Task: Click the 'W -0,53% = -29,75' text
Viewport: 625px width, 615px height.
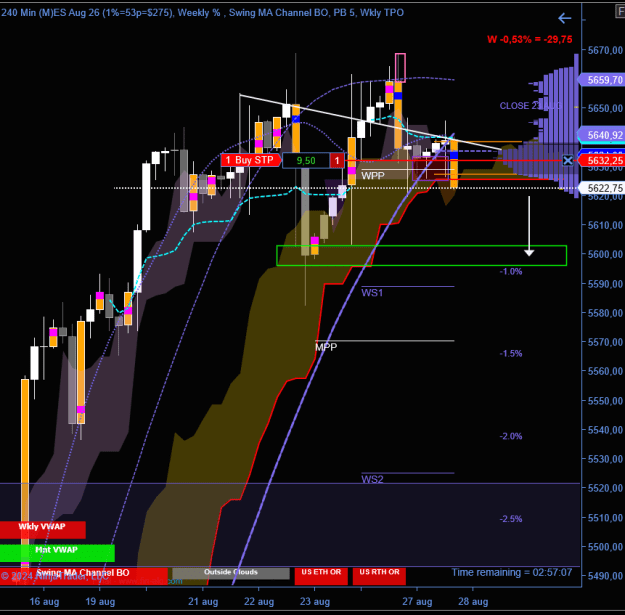Action: coord(529,39)
